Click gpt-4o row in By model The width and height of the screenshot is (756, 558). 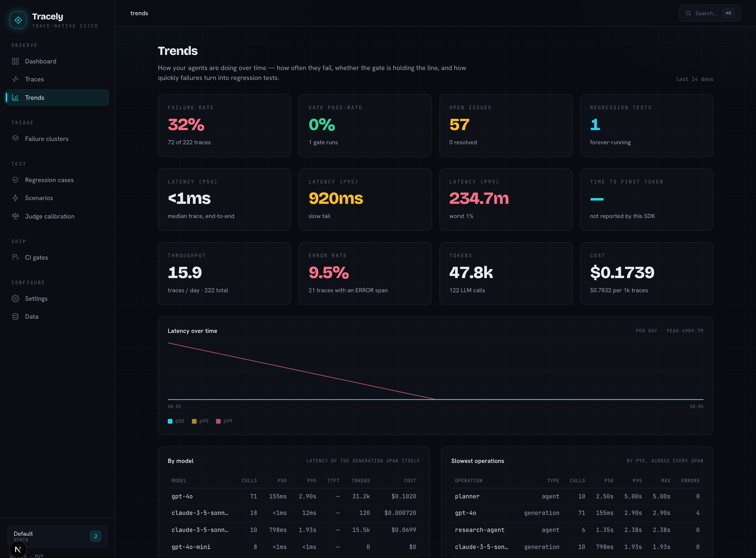pyautogui.click(x=294, y=496)
